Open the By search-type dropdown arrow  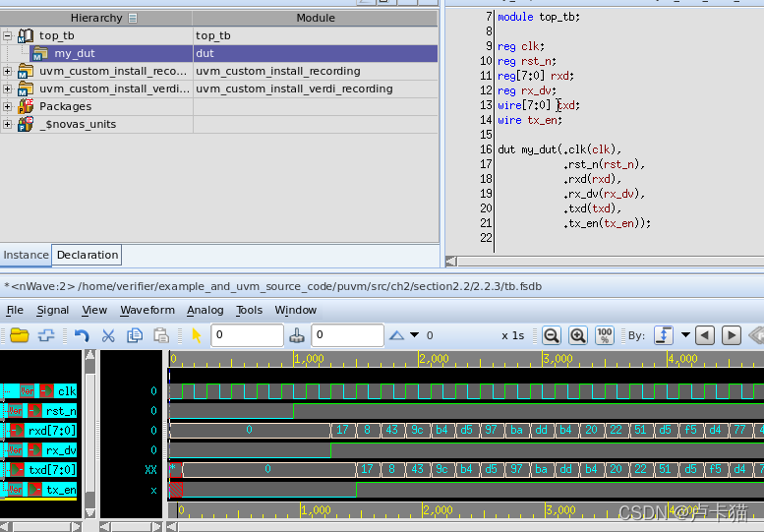tap(685, 335)
